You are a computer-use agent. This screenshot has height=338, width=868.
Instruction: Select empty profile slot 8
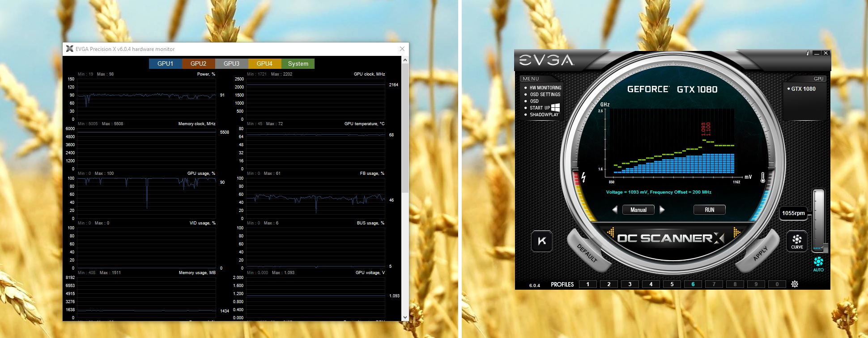tap(735, 284)
